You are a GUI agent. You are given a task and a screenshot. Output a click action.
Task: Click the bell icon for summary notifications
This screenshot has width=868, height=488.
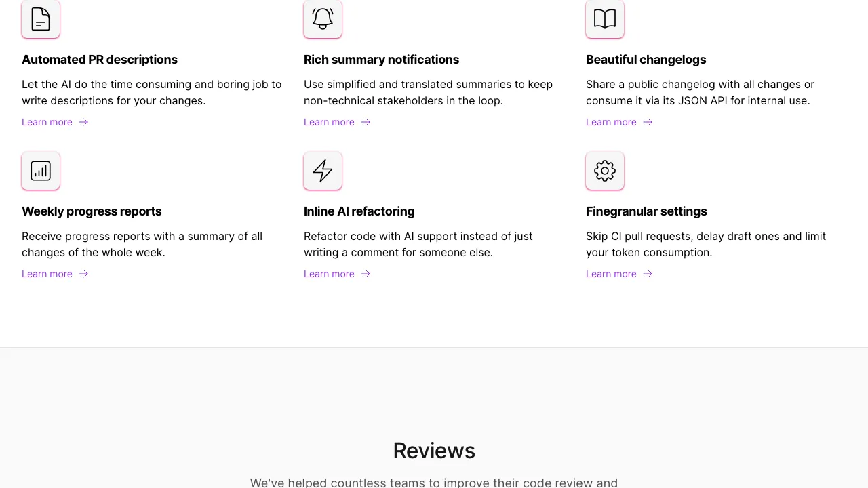click(x=323, y=19)
